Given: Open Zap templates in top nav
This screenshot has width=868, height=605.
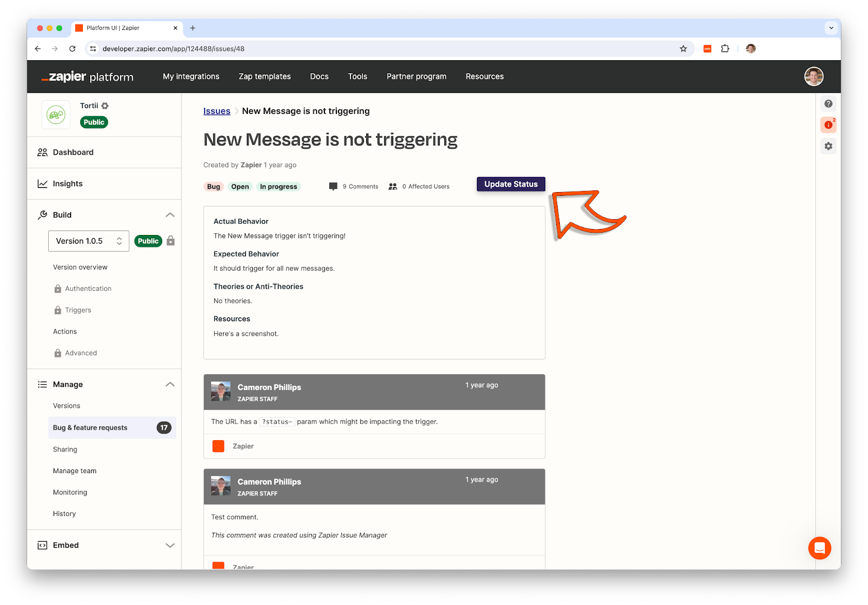Looking at the screenshot, I should [x=265, y=77].
